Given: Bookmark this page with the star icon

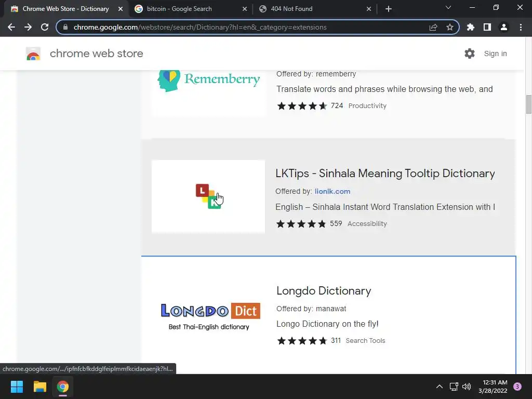Looking at the screenshot, I should (450, 27).
